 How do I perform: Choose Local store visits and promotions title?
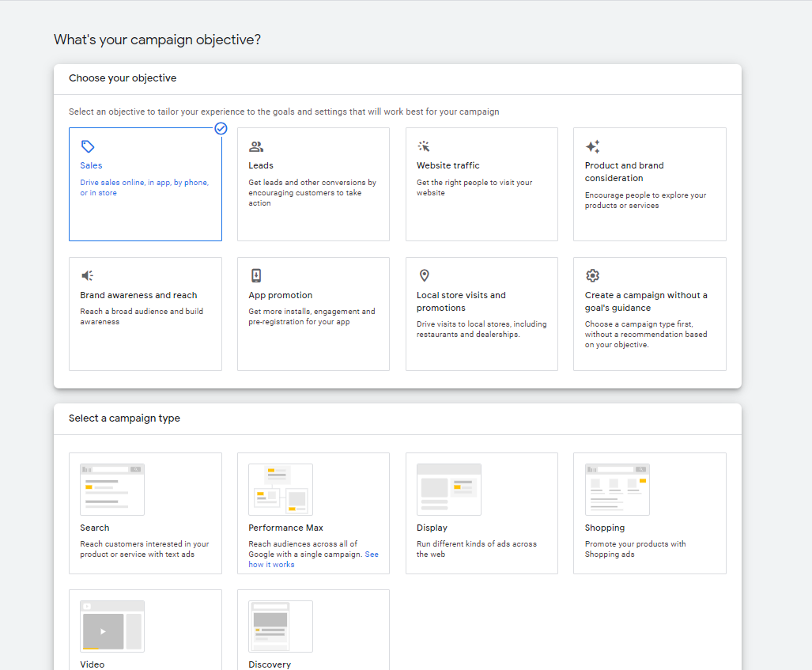click(461, 301)
